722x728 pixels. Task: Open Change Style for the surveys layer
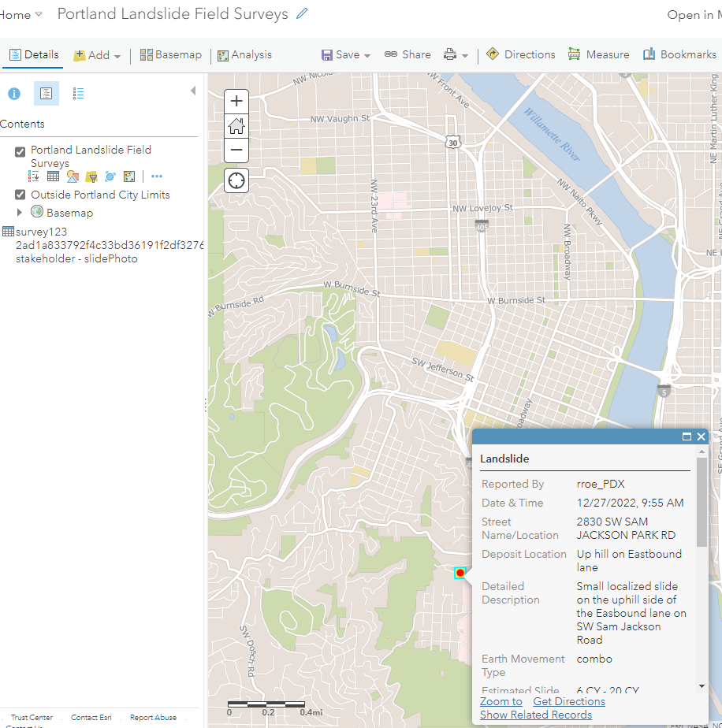(x=72, y=176)
